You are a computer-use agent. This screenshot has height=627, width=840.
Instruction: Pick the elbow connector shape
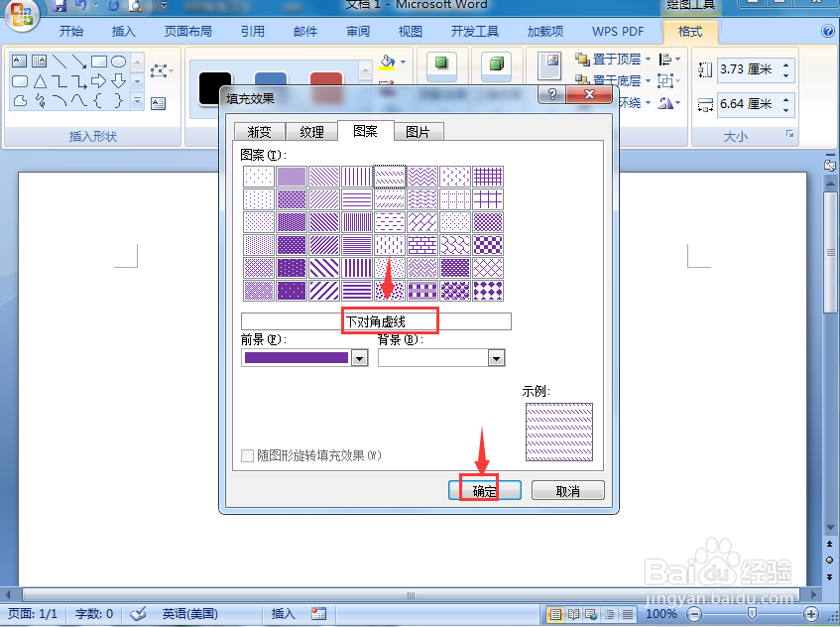[60, 81]
